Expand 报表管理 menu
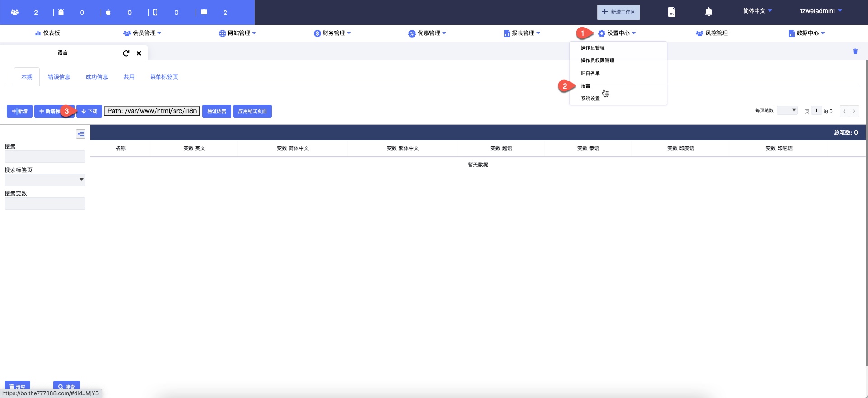Viewport: 868px width, 398px height. pyautogui.click(x=522, y=33)
